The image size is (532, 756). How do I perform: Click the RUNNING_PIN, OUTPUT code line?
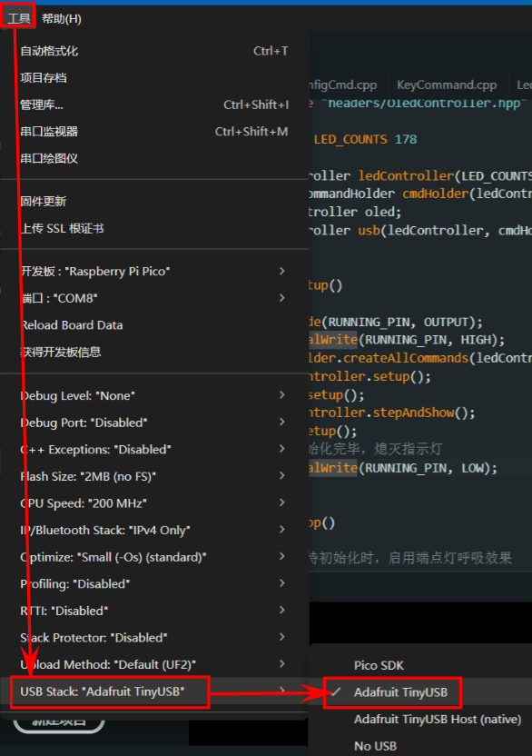pos(396,322)
